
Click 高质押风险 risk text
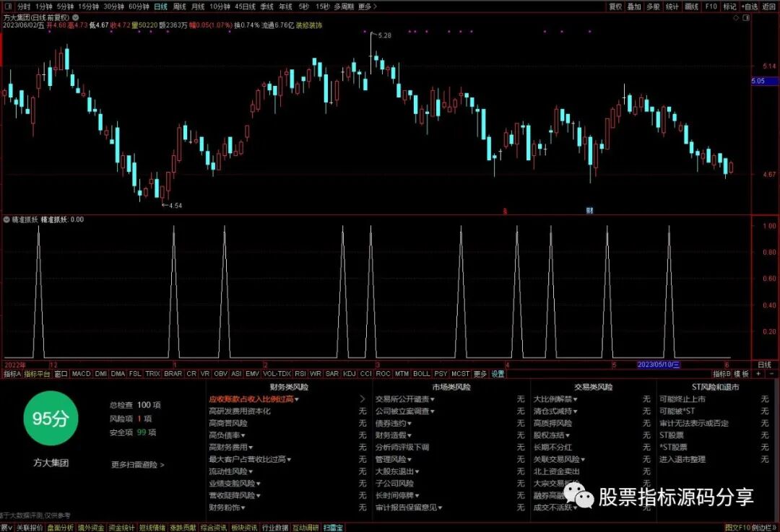tap(552, 423)
